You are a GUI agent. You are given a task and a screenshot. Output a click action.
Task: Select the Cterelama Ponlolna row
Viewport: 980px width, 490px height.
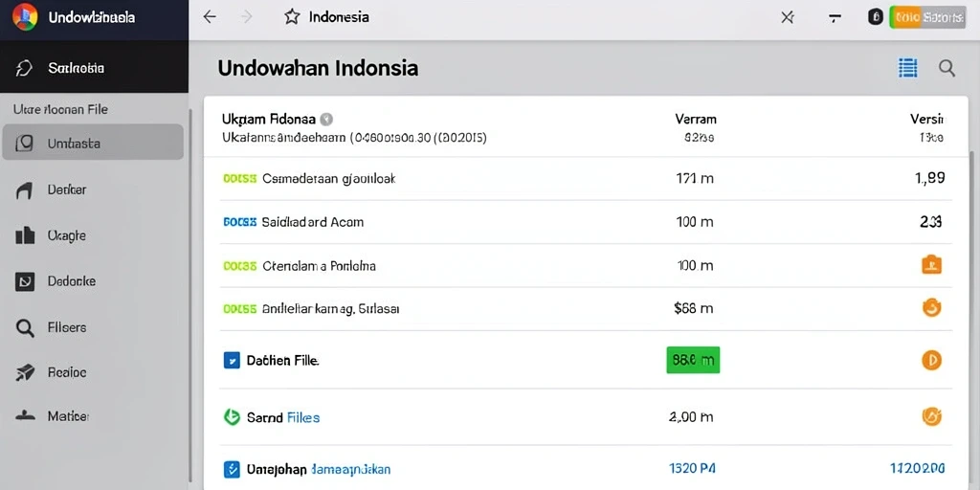tap(586, 266)
